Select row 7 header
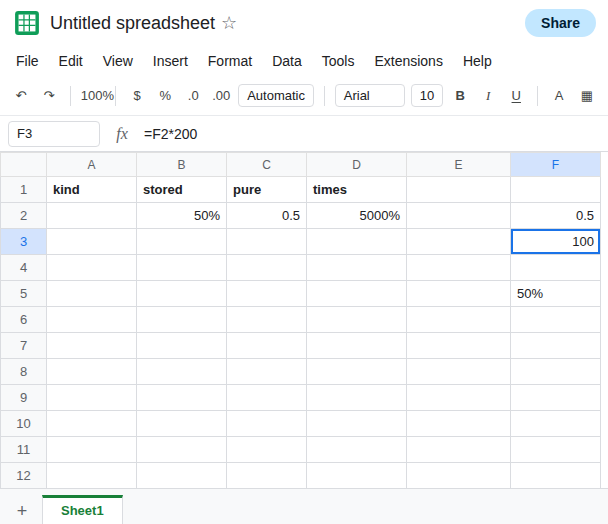 (x=24, y=346)
